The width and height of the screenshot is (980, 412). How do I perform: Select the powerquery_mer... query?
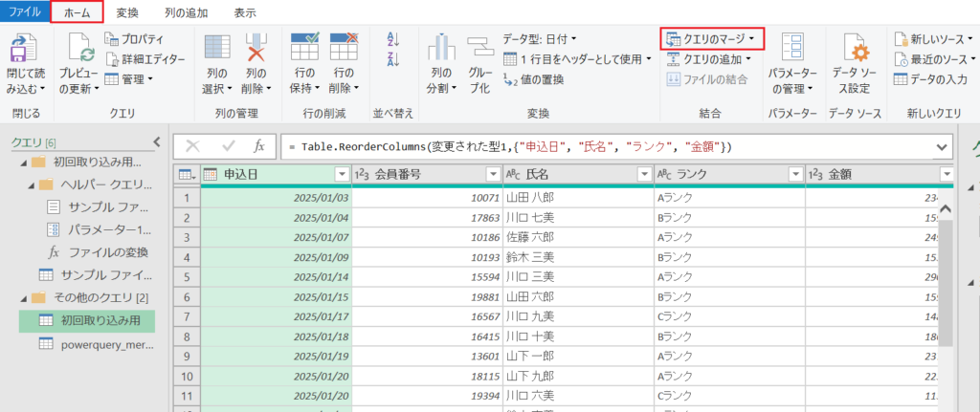pos(95,343)
